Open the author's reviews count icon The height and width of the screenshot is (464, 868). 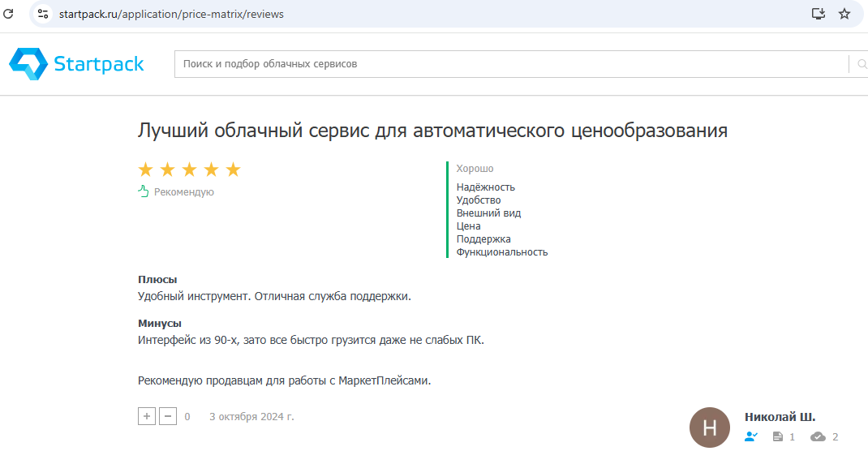tap(778, 436)
